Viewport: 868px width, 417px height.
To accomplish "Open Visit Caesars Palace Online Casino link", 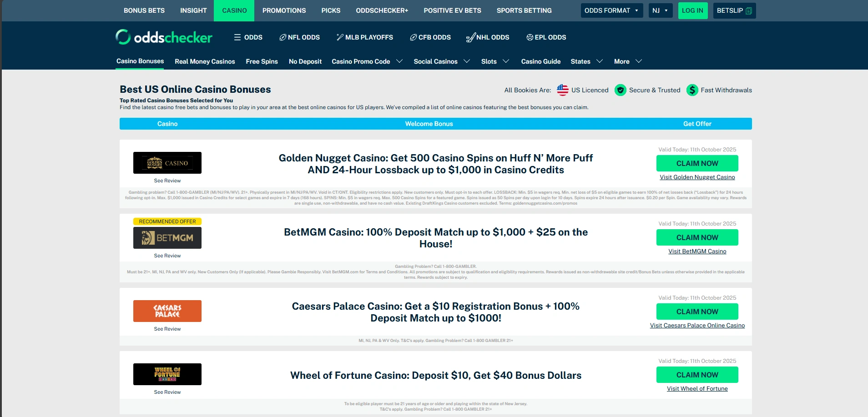I will pyautogui.click(x=697, y=326).
